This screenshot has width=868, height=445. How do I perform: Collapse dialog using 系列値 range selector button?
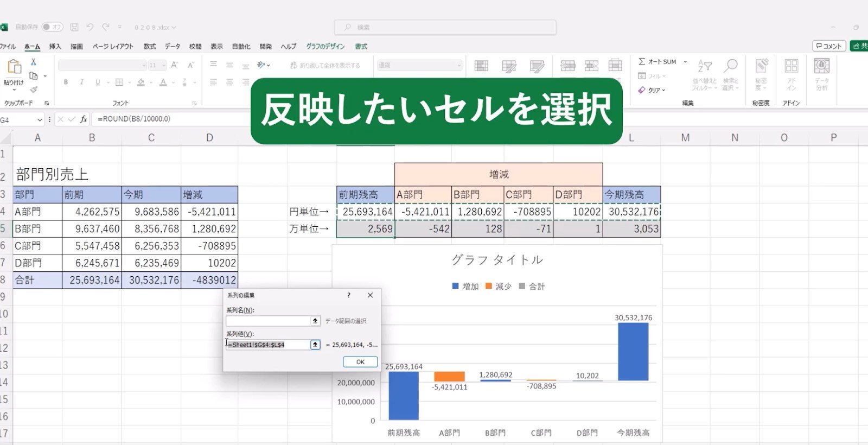coord(315,345)
